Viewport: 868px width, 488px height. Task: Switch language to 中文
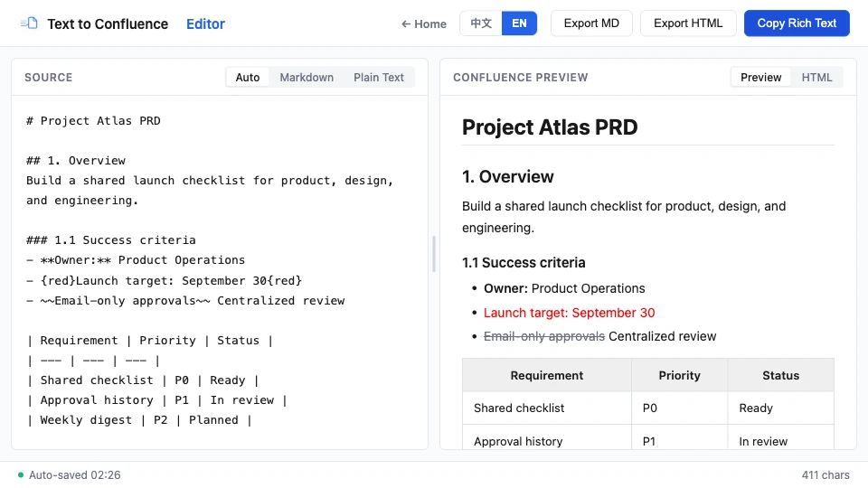(481, 23)
